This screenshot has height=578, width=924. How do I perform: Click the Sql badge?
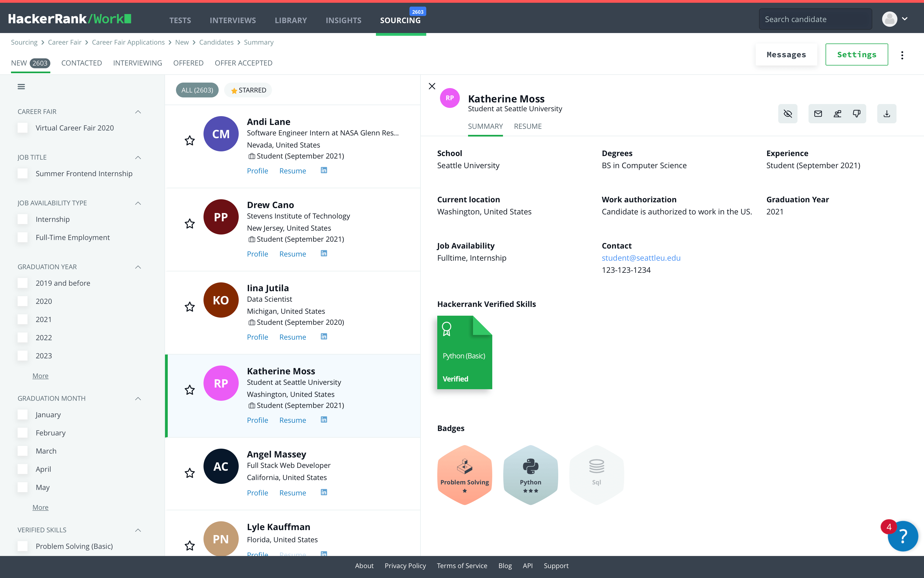tap(597, 475)
